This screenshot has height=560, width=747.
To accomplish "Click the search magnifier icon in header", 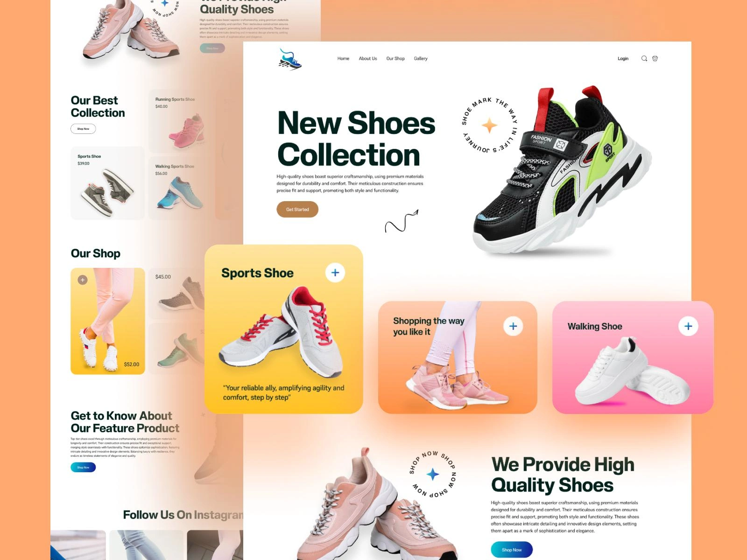I will pyautogui.click(x=644, y=58).
